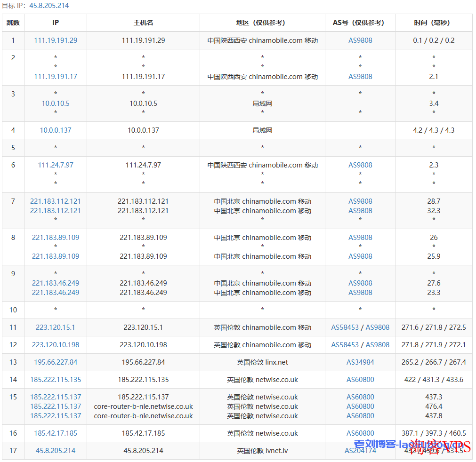Open IP link 111.19.191.29 in hop 1
This screenshot has height=462, width=476.
(56, 40)
